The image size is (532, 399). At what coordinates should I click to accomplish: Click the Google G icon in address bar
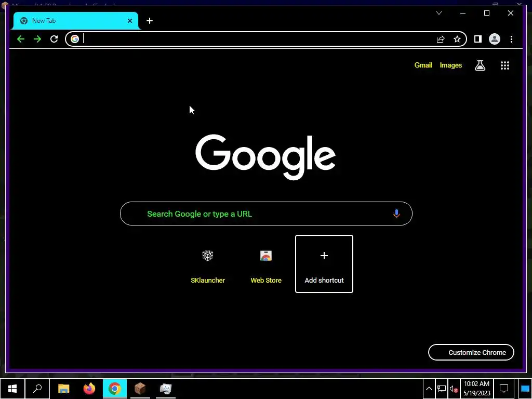pos(75,39)
